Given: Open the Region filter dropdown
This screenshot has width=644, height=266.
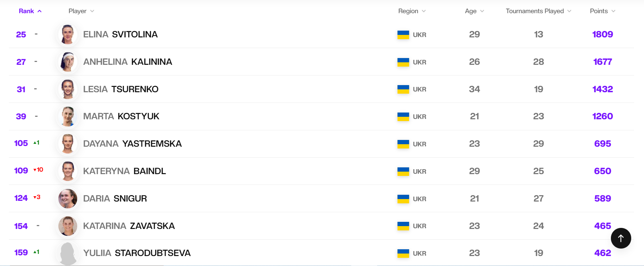Looking at the screenshot, I should (411, 11).
